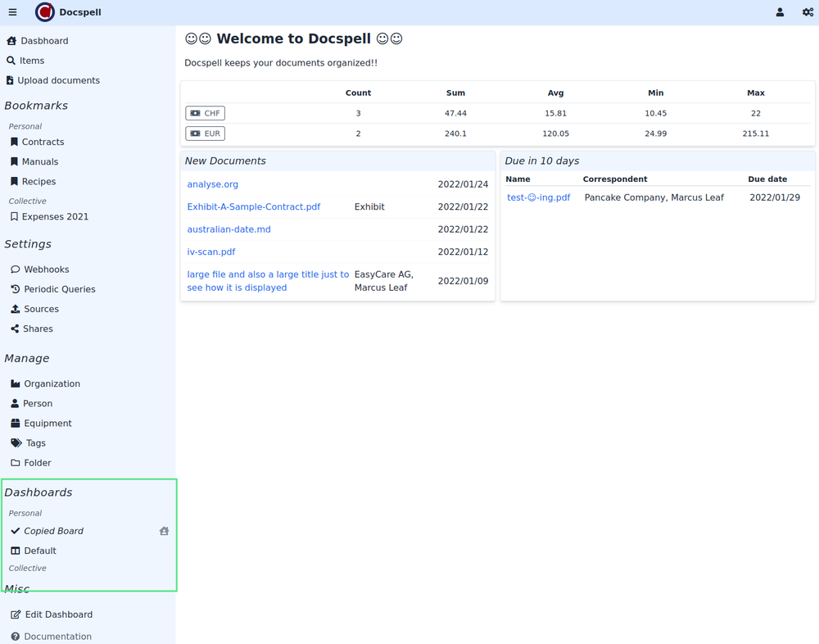
Task: Manage Organization entries
Action: coord(52,383)
